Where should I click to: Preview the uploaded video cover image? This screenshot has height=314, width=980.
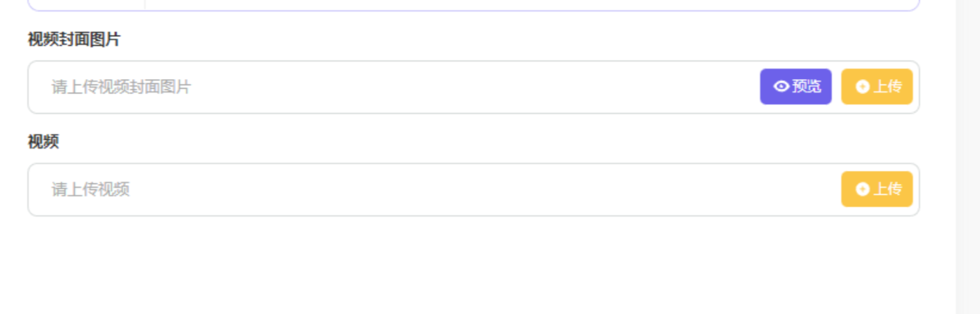pyautogui.click(x=796, y=87)
